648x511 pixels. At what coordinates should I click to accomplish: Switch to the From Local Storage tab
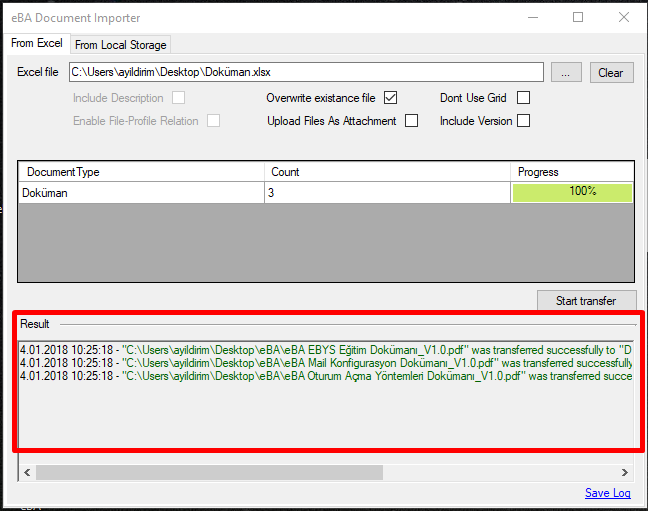(121, 45)
